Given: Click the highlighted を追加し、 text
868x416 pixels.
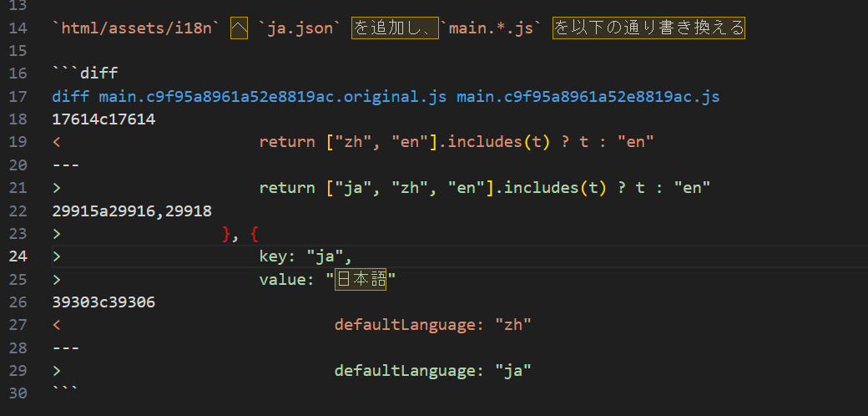Looking at the screenshot, I should 395,28.
